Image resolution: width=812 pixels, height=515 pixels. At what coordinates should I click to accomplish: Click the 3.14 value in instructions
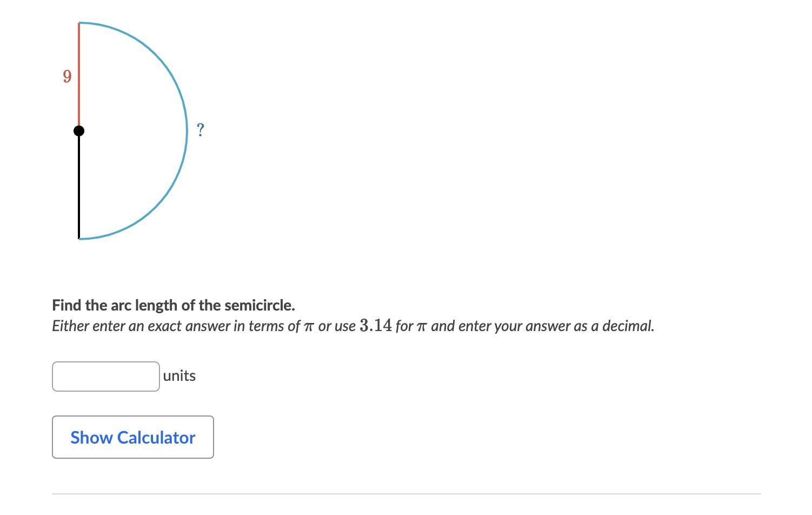(x=375, y=326)
